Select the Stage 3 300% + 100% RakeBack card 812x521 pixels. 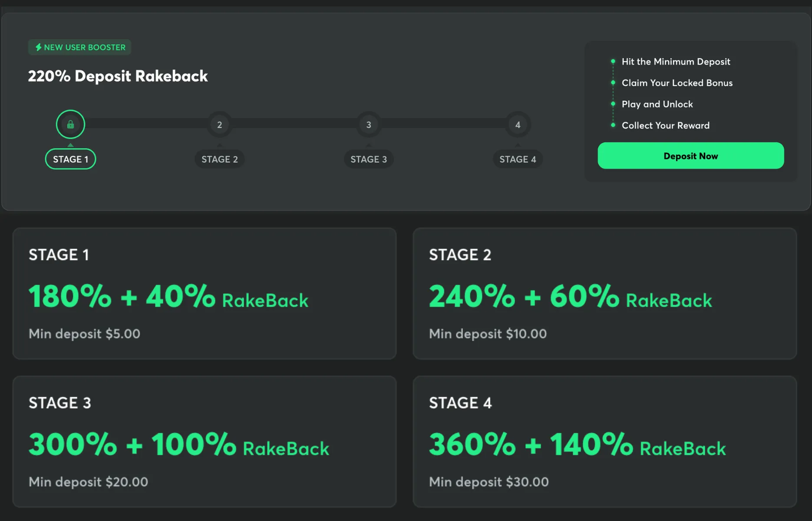(x=204, y=442)
